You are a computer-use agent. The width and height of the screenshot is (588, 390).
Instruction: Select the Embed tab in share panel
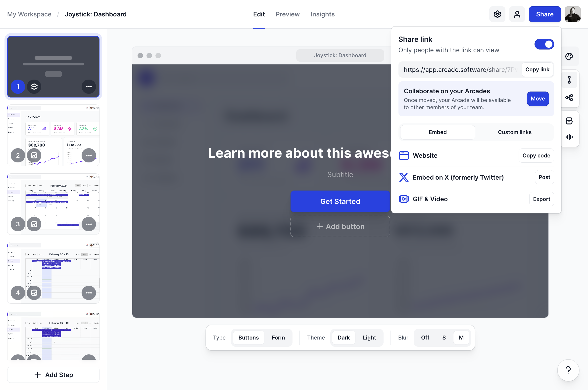[438, 132]
